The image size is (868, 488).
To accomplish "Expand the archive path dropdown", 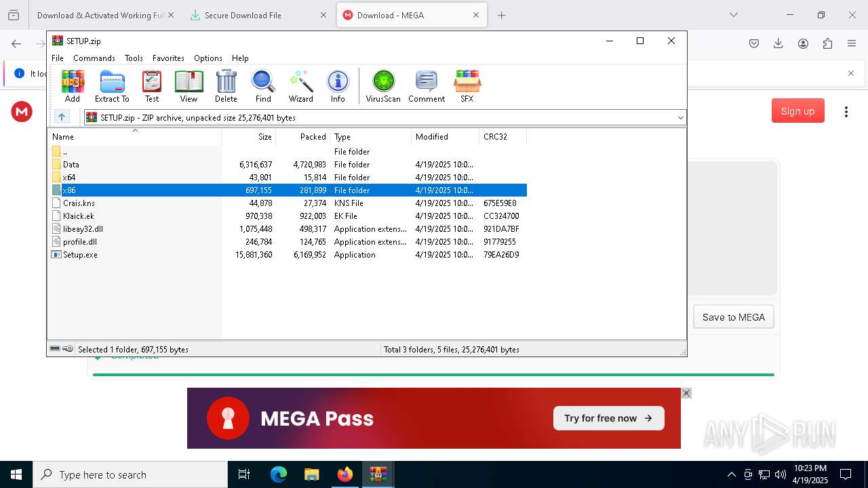I will click(x=680, y=118).
